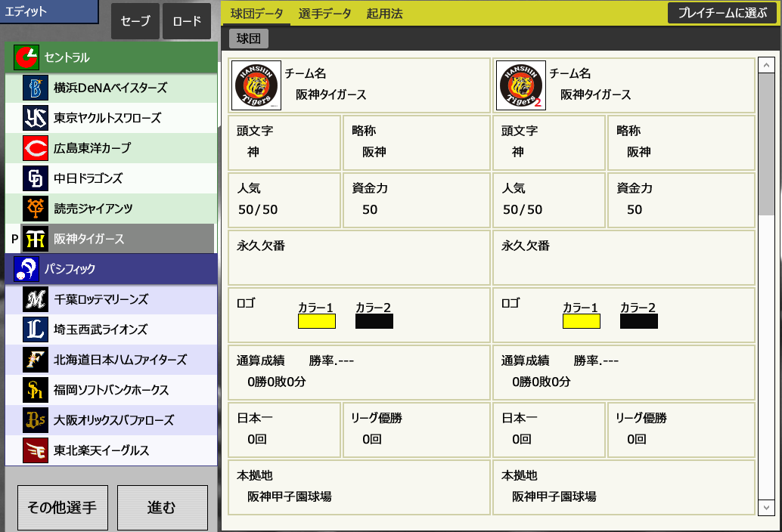The width and height of the screenshot is (782, 532).
Task: Click the Yokohama DeNA BayStars logo
Action: point(36,88)
